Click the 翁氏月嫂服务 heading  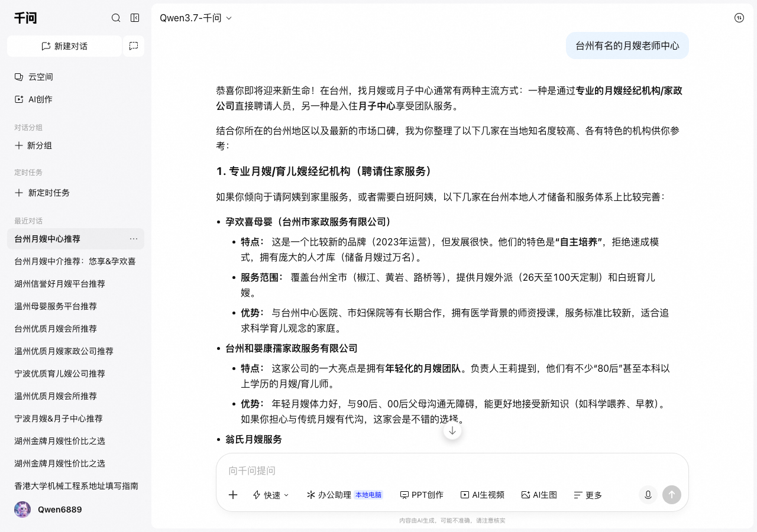(x=254, y=440)
